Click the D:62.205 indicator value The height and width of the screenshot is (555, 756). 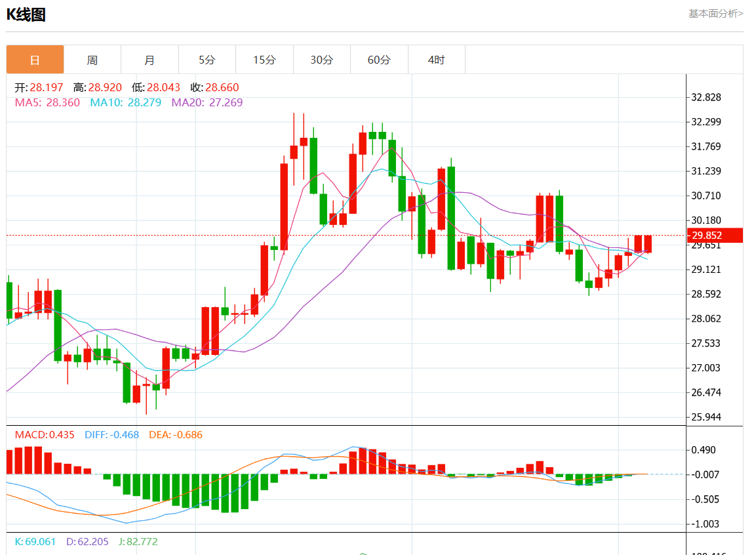click(x=87, y=541)
